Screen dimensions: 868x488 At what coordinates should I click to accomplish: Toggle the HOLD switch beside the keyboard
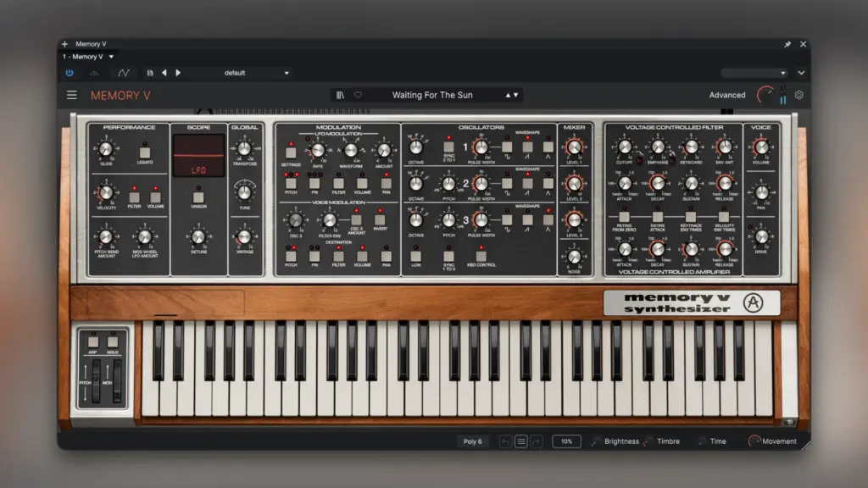[113, 342]
